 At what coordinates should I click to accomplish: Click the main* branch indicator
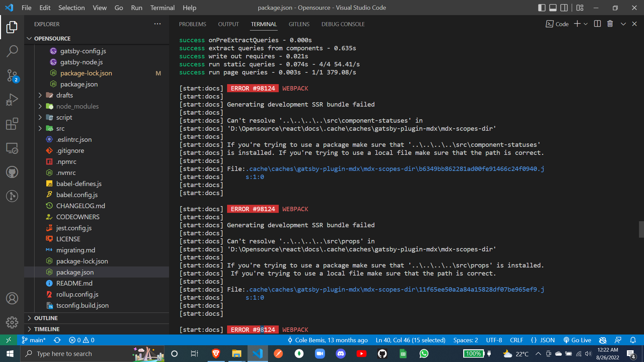(34, 340)
